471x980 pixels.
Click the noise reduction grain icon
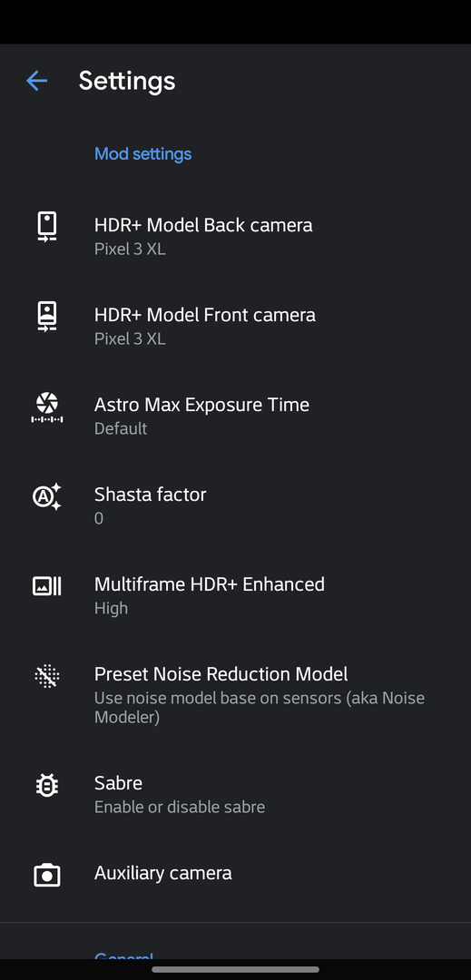click(47, 676)
